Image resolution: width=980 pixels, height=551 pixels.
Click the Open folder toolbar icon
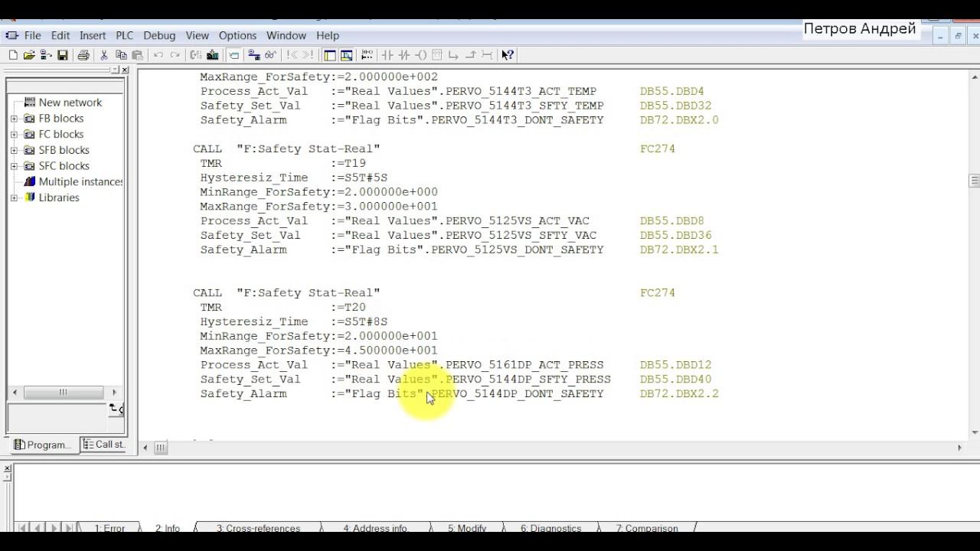[29, 55]
